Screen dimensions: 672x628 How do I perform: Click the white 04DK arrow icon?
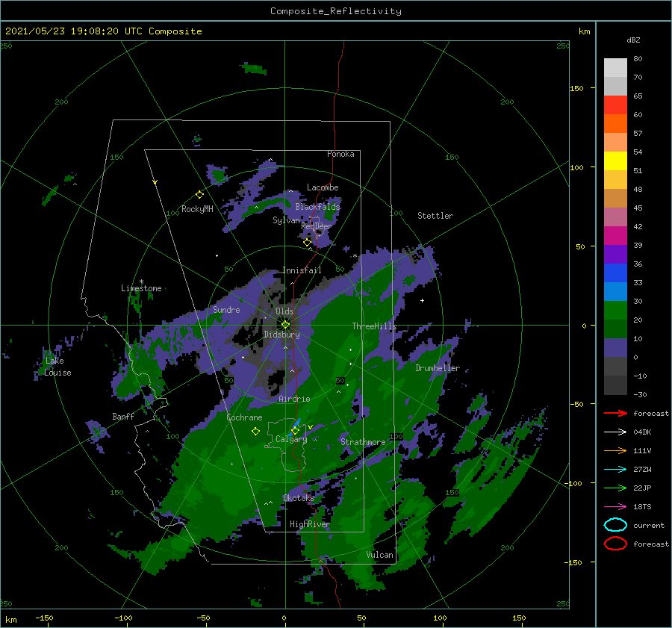tap(615, 432)
